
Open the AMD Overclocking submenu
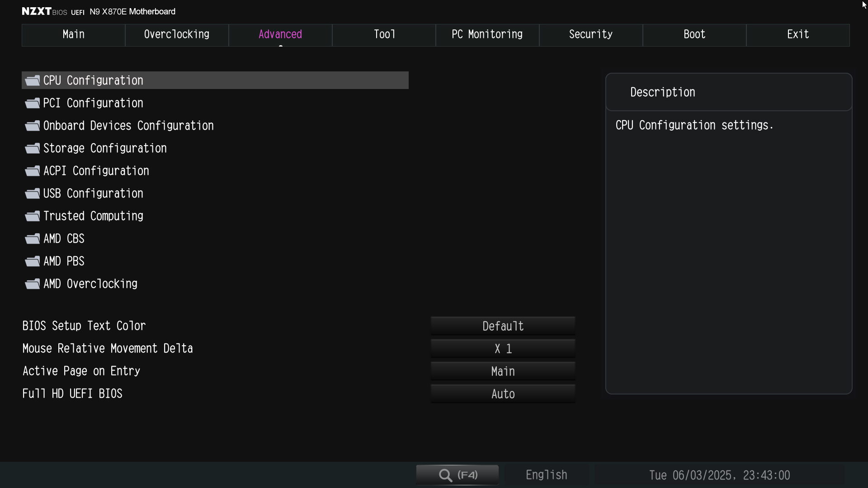(x=90, y=284)
